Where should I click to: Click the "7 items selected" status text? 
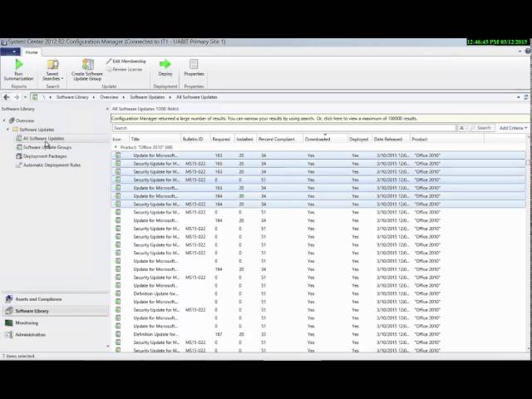(x=18, y=356)
